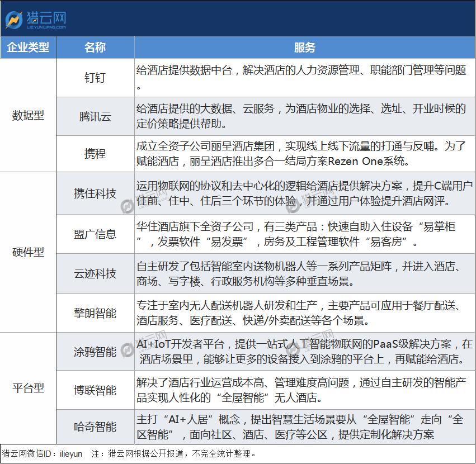476x464 pixels.
Task: Click the service text starting 解决了酒店行业运营成本高
Action: point(301,390)
